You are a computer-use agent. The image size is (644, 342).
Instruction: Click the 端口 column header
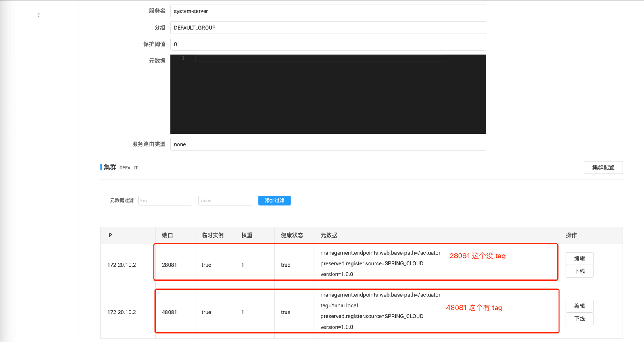167,236
